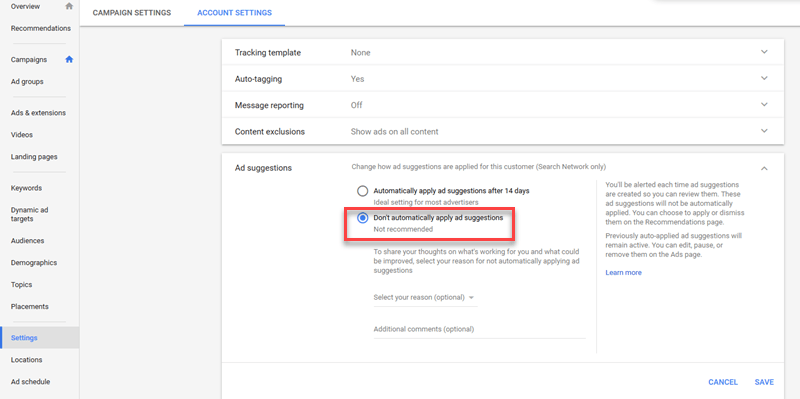Click the 'None' tracking template value

pyautogui.click(x=361, y=53)
